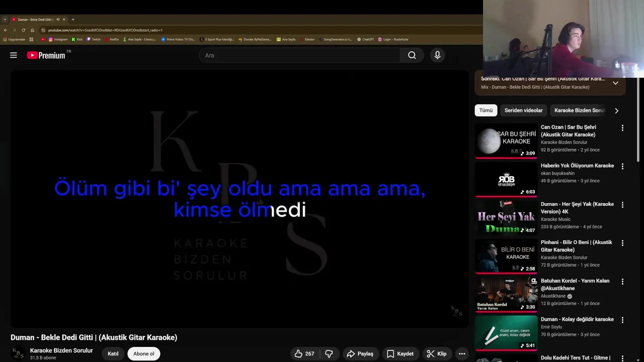Open the YouTube hamburger guide menu
This screenshot has width=644, height=362.
(14, 55)
